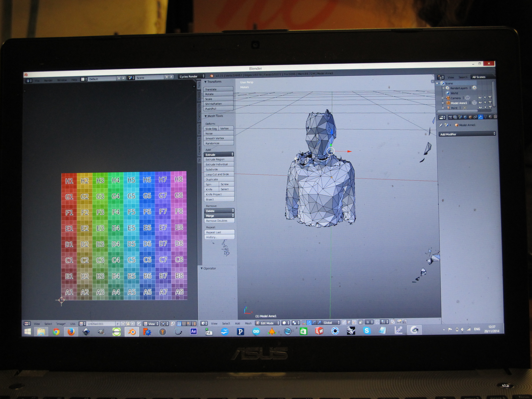Open the Blender app in Windows taskbar
The width and height of the screenshot is (532, 399).
(132, 332)
